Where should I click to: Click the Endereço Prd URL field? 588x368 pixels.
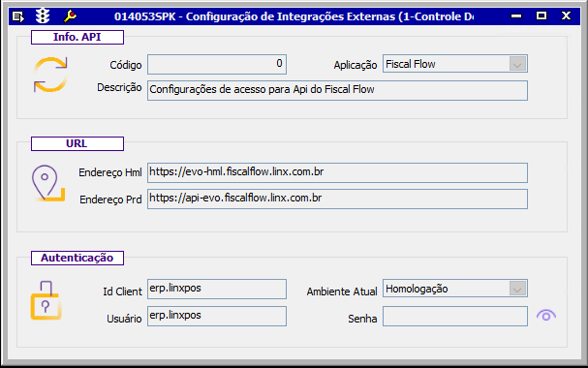pos(337,199)
